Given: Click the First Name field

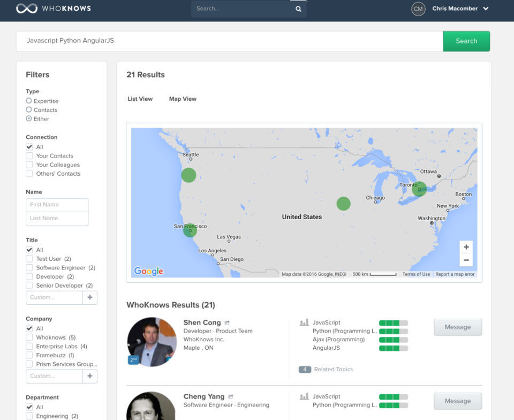Looking at the screenshot, I should (x=57, y=205).
